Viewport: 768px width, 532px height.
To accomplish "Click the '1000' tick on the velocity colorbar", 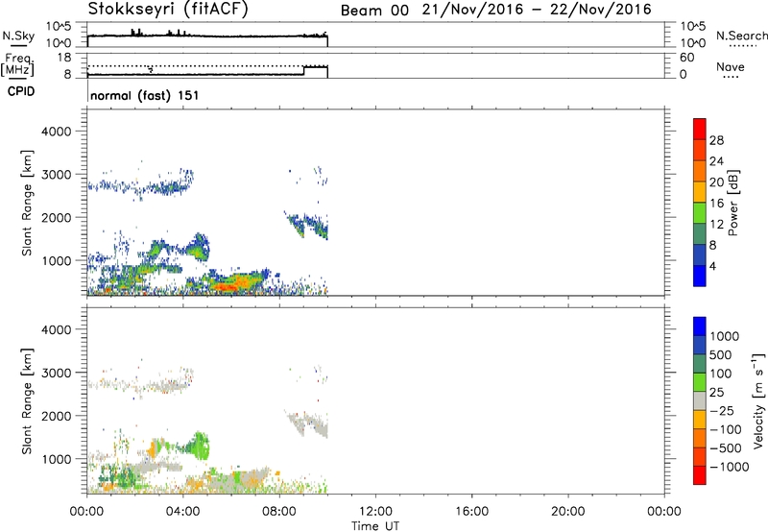I will pyautogui.click(x=725, y=336).
